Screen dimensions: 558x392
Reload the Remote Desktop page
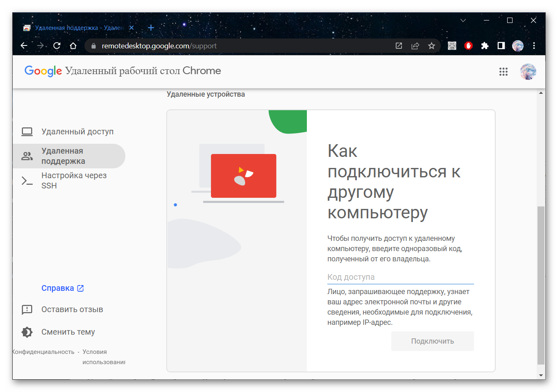(x=57, y=46)
